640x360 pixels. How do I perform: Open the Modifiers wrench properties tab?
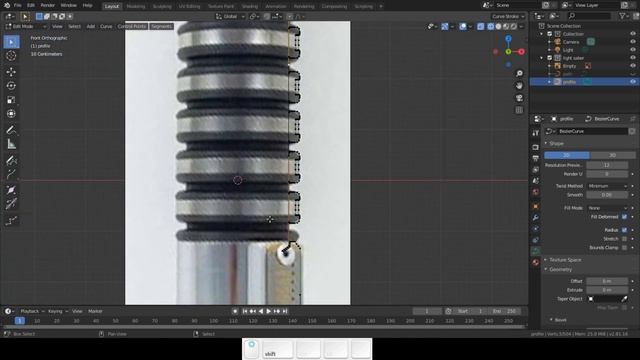536,218
